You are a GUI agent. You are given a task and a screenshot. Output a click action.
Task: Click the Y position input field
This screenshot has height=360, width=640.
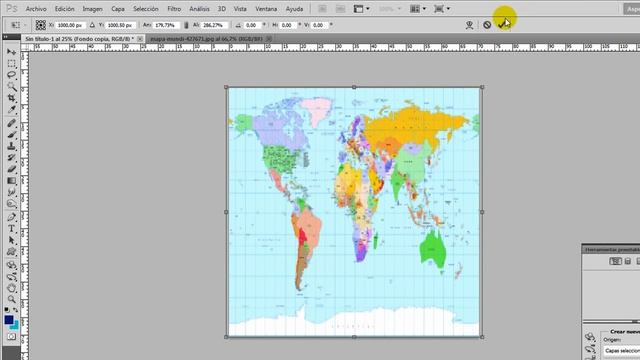coord(120,25)
